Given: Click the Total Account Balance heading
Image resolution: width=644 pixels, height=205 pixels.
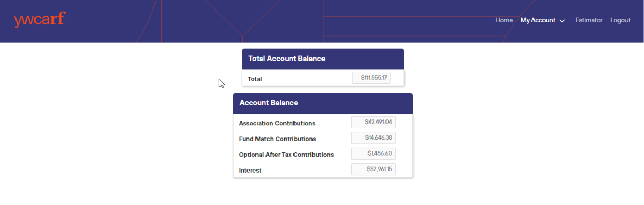Looking at the screenshot, I should [x=287, y=59].
